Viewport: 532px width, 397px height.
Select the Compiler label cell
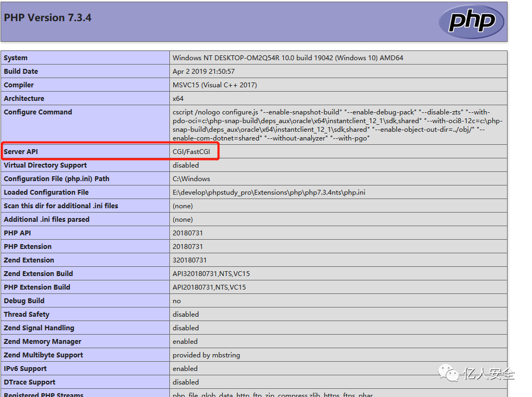click(85, 85)
